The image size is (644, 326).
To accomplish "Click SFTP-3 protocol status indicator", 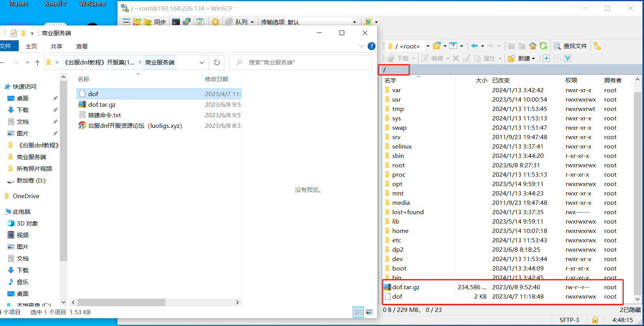I will tap(569, 320).
